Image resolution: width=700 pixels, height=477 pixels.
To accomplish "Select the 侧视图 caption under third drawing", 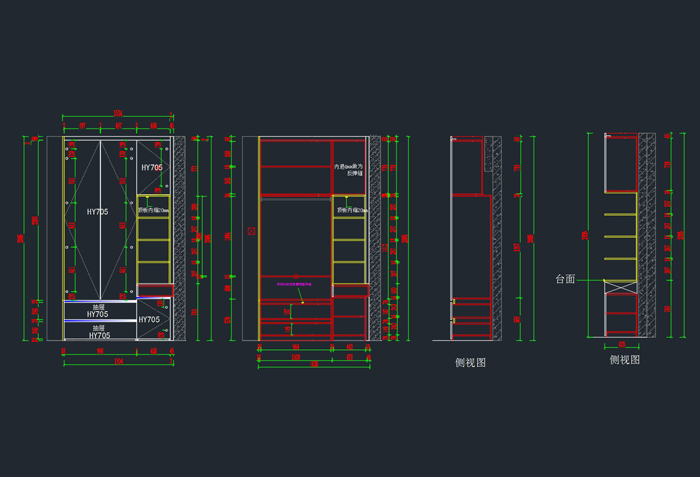I will click(469, 364).
